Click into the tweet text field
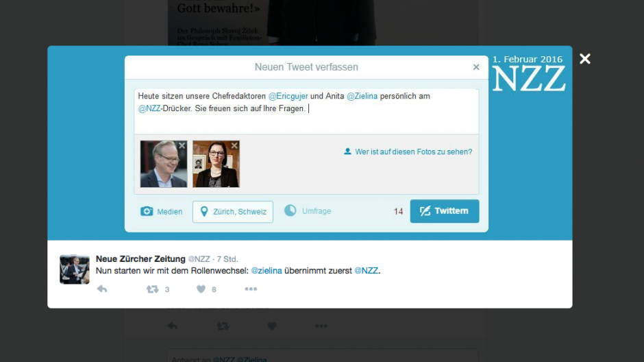Image resolution: width=644 pixels, height=362 pixels. pyautogui.click(x=306, y=111)
